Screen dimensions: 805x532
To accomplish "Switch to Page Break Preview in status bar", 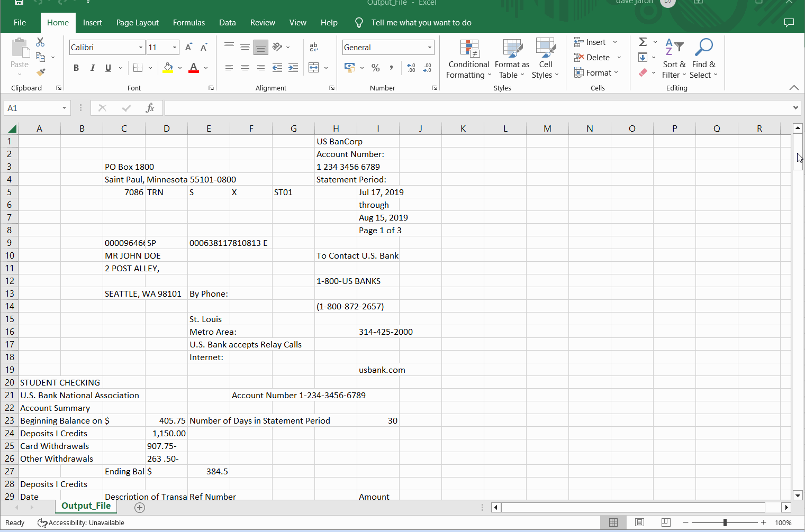I will [x=666, y=522].
